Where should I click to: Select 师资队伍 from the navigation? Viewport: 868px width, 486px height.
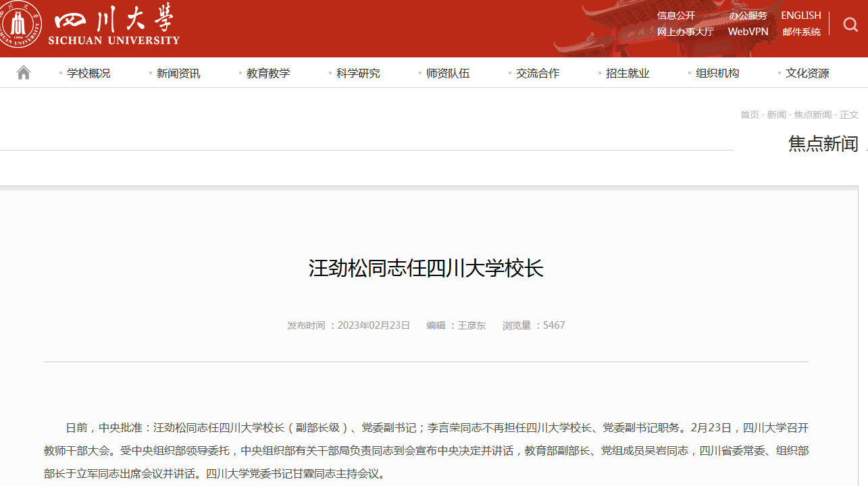pos(448,73)
